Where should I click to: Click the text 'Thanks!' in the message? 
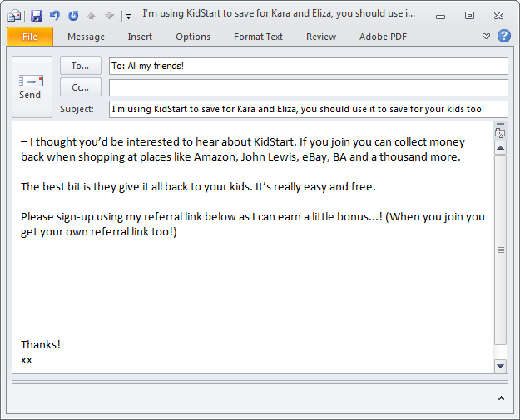coord(41,345)
